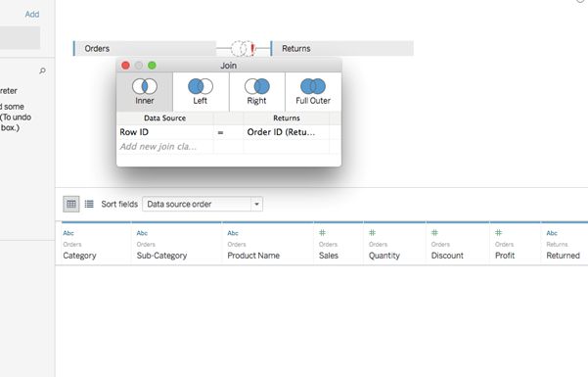The image size is (588, 377).
Task: Select the Orders table pill
Action: pyautogui.click(x=145, y=48)
